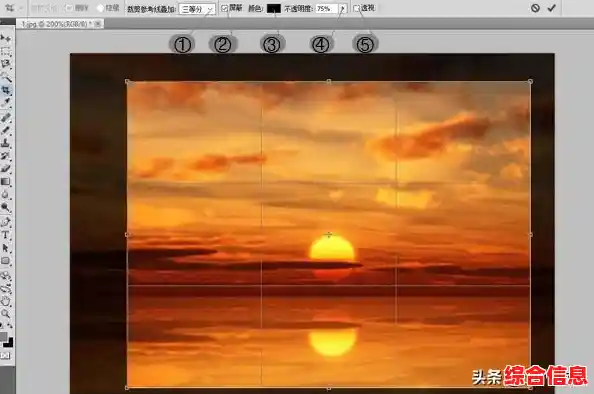This screenshot has width=594, height=394.
Task: Select the Zoom tool
Action: coord(6,314)
